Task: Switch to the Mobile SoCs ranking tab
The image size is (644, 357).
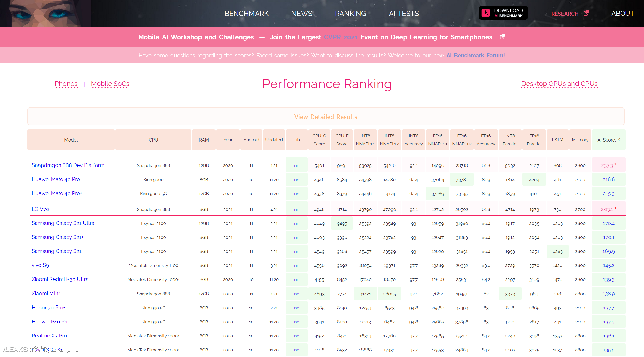Action: [110, 84]
